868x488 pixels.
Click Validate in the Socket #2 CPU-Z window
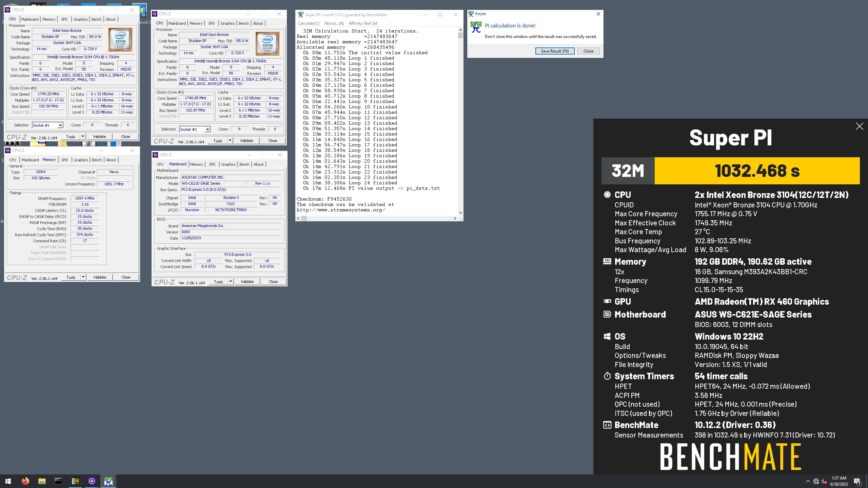pyautogui.click(x=246, y=141)
